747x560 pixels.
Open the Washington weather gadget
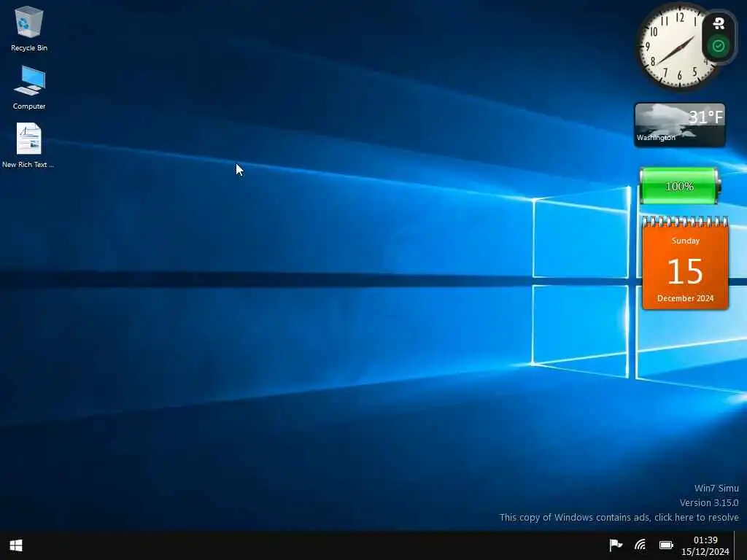[680, 125]
